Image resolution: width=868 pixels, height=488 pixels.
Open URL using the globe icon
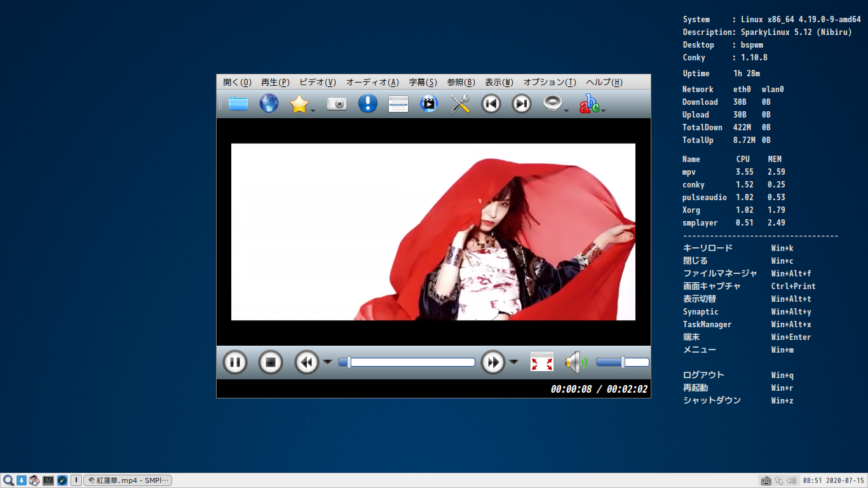coord(269,104)
